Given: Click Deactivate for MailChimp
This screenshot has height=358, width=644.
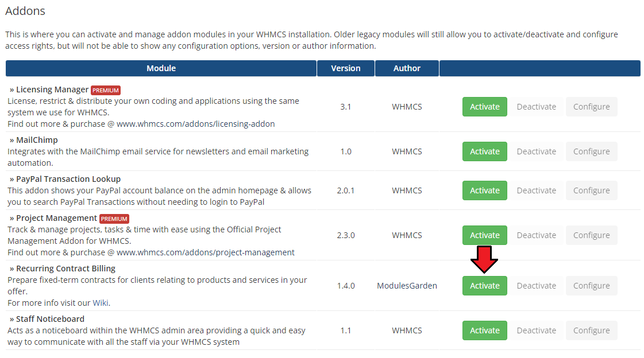Looking at the screenshot, I should coord(537,151).
